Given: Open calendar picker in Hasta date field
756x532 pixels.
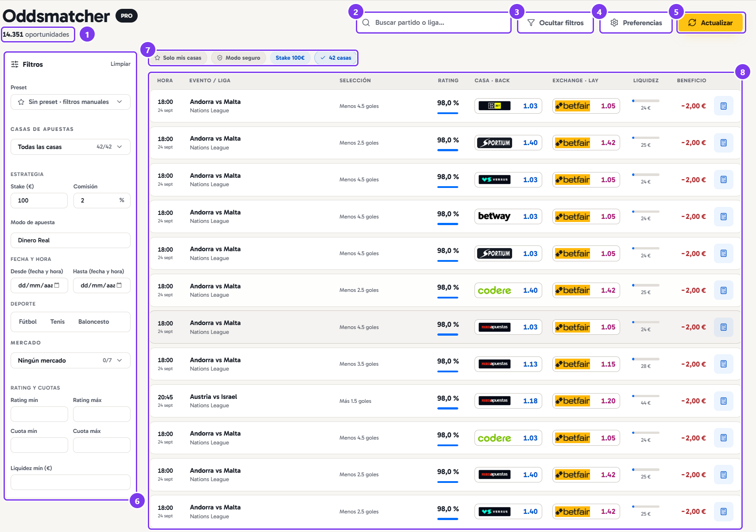Looking at the screenshot, I should (119, 285).
